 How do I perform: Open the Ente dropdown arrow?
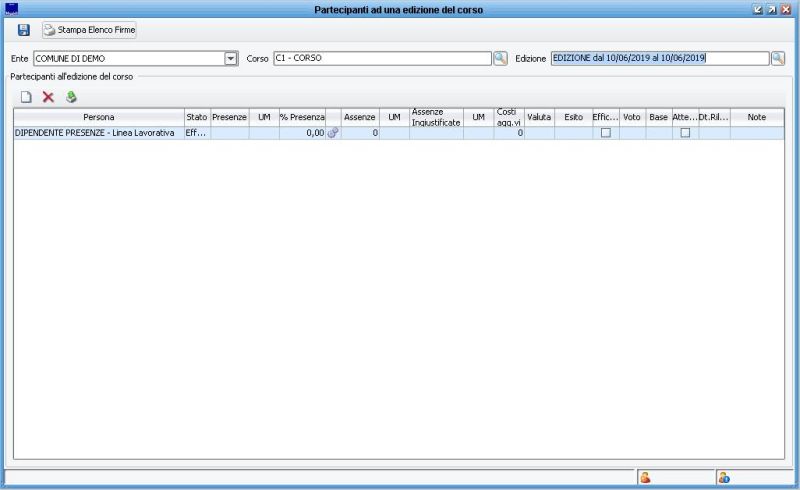[x=231, y=59]
